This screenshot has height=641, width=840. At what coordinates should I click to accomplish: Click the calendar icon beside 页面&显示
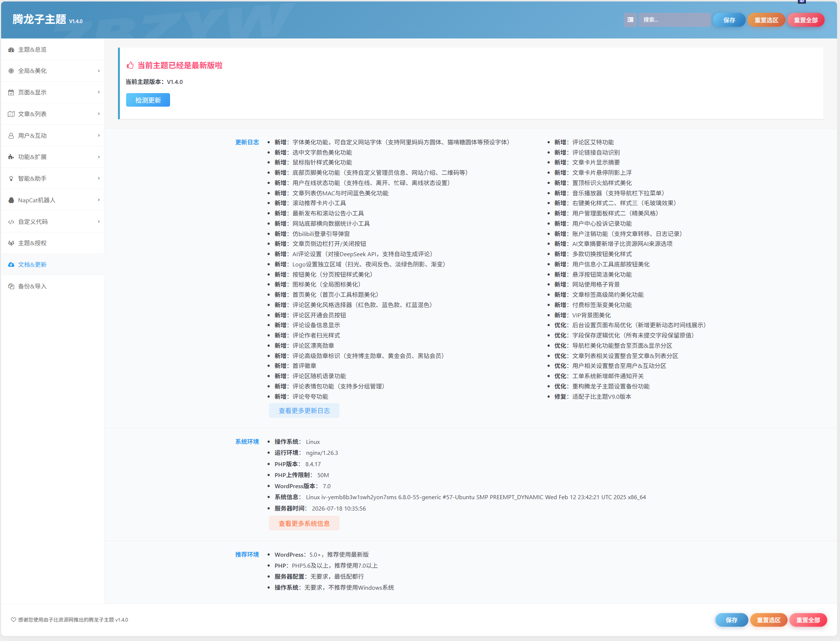(x=11, y=92)
